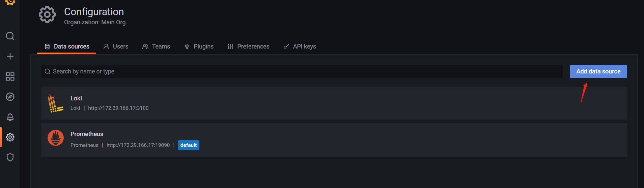Open the Search icon in the sidebar

[10, 36]
